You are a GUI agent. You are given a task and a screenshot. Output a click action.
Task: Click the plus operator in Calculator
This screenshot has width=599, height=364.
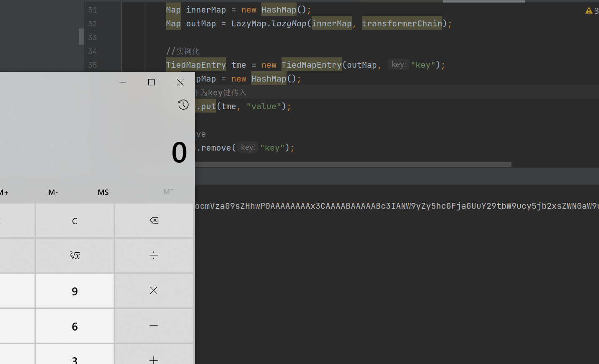[x=154, y=355]
